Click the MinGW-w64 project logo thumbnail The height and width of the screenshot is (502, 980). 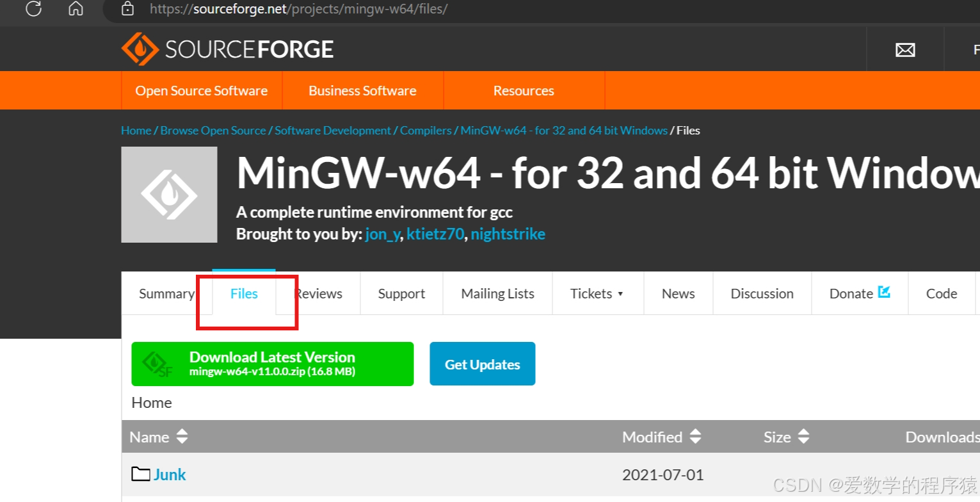[169, 195]
